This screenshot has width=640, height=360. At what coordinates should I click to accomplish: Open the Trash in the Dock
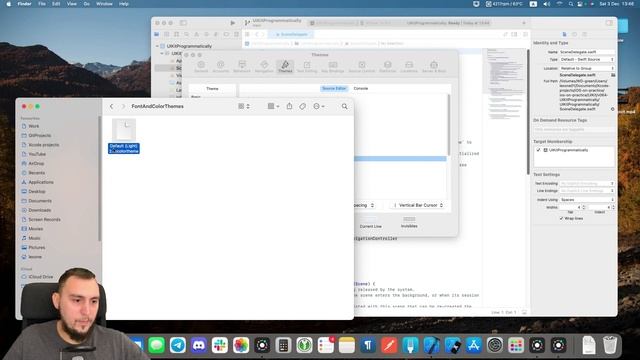pyautogui.click(x=609, y=345)
